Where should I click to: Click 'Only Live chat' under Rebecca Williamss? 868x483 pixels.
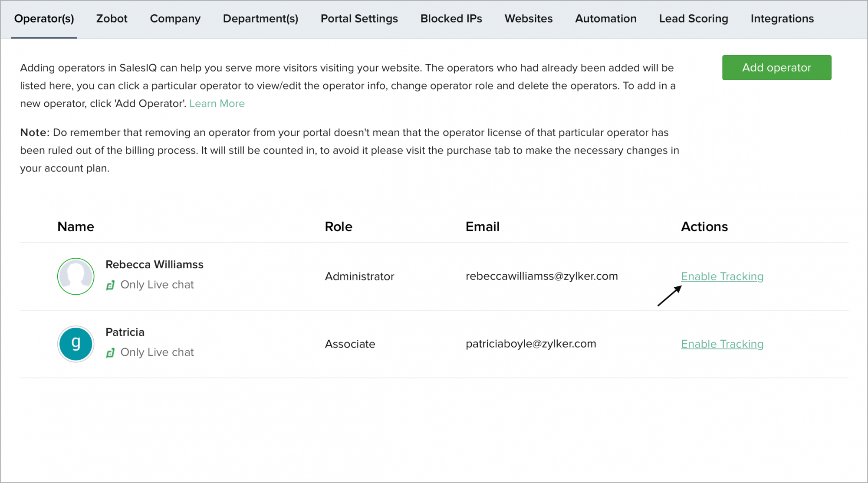pos(157,285)
